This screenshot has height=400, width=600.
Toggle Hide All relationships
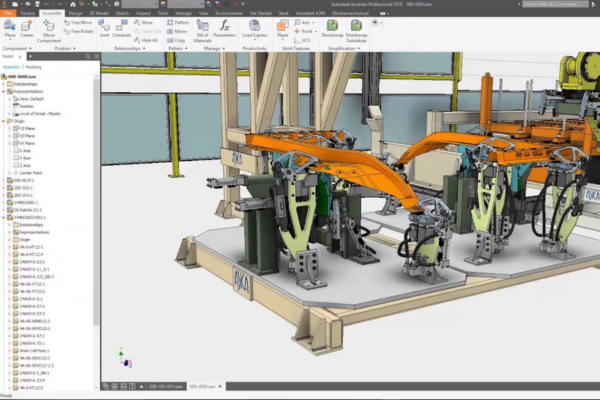pos(147,39)
